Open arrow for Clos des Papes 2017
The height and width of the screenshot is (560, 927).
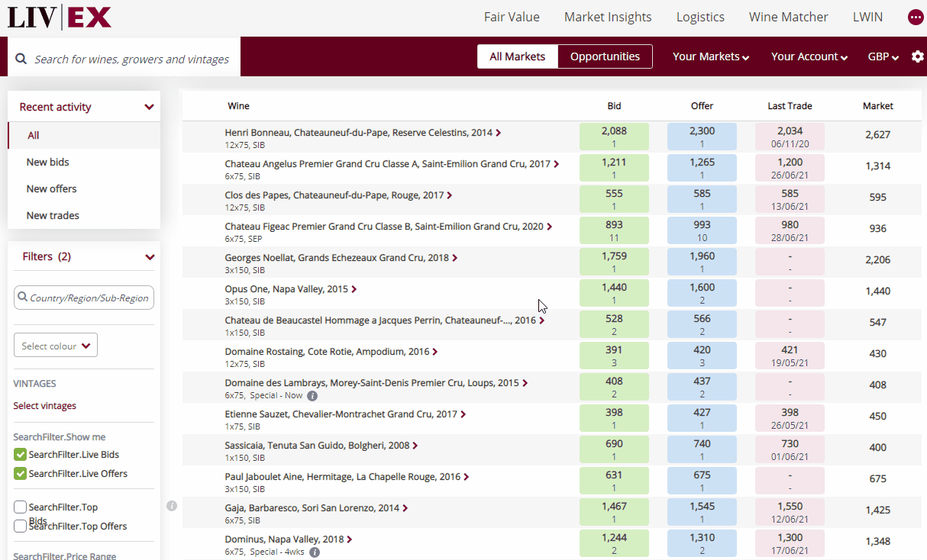pyautogui.click(x=449, y=195)
